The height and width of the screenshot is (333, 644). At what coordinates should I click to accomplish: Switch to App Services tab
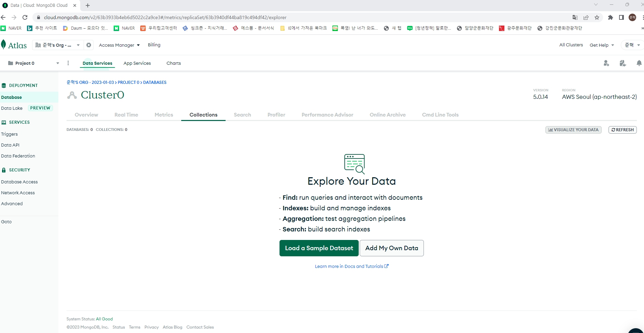(x=137, y=63)
